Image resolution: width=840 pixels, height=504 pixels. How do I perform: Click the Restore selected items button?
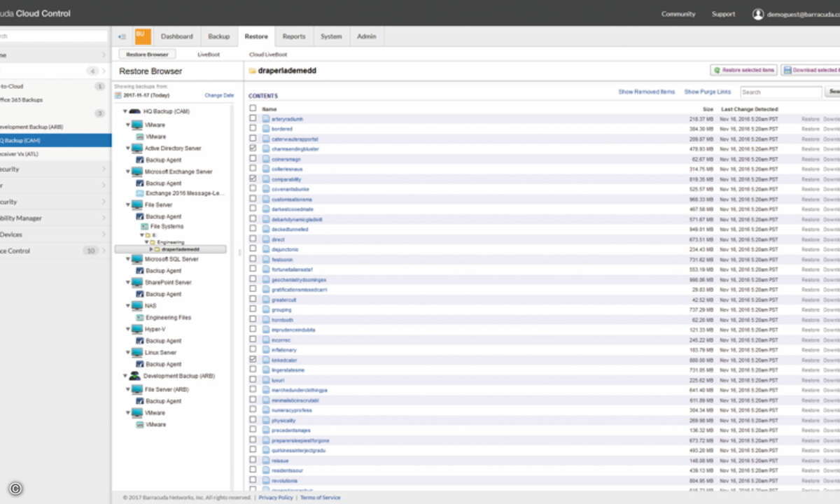click(x=743, y=70)
